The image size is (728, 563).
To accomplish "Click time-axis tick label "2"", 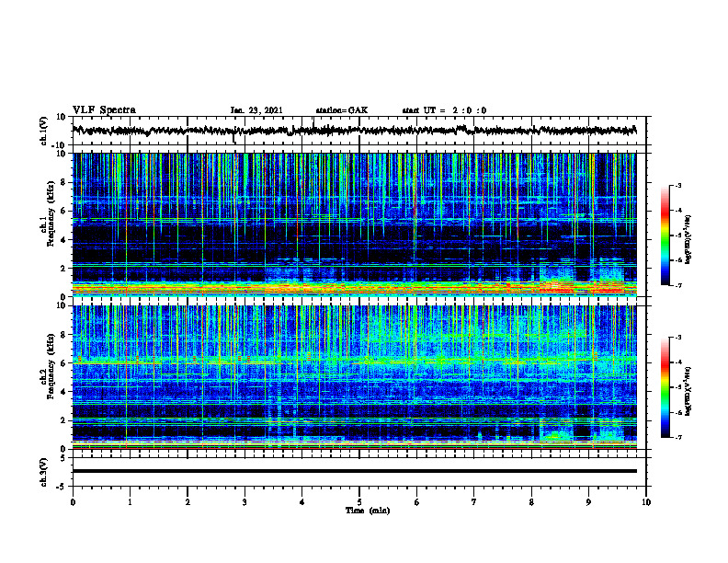I will [188, 502].
